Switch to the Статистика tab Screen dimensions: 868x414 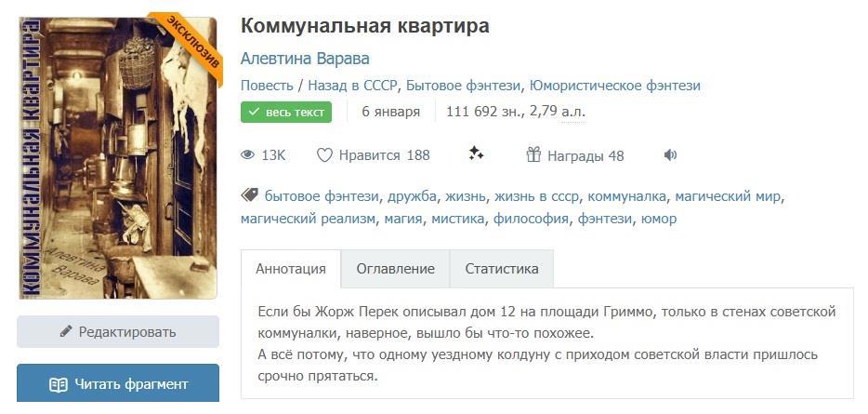pos(502,269)
